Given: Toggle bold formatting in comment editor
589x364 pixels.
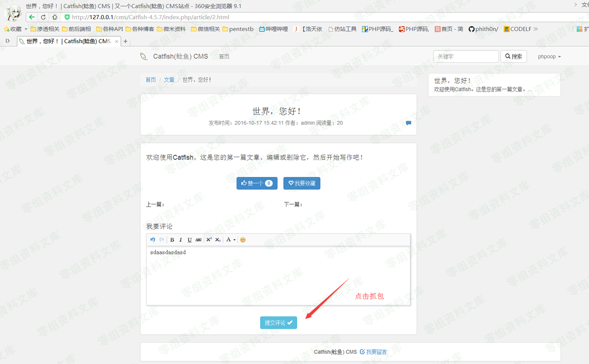Looking at the screenshot, I should pyautogui.click(x=172, y=240).
